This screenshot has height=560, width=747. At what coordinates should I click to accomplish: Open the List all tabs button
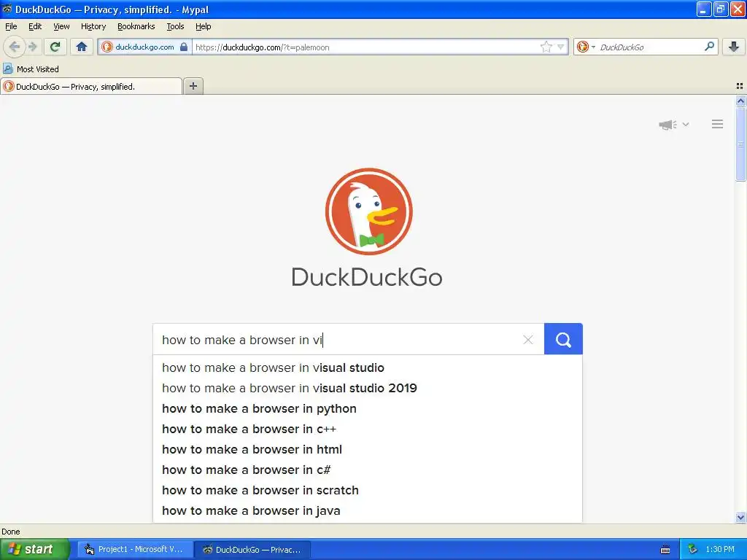pyautogui.click(x=740, y=86)
